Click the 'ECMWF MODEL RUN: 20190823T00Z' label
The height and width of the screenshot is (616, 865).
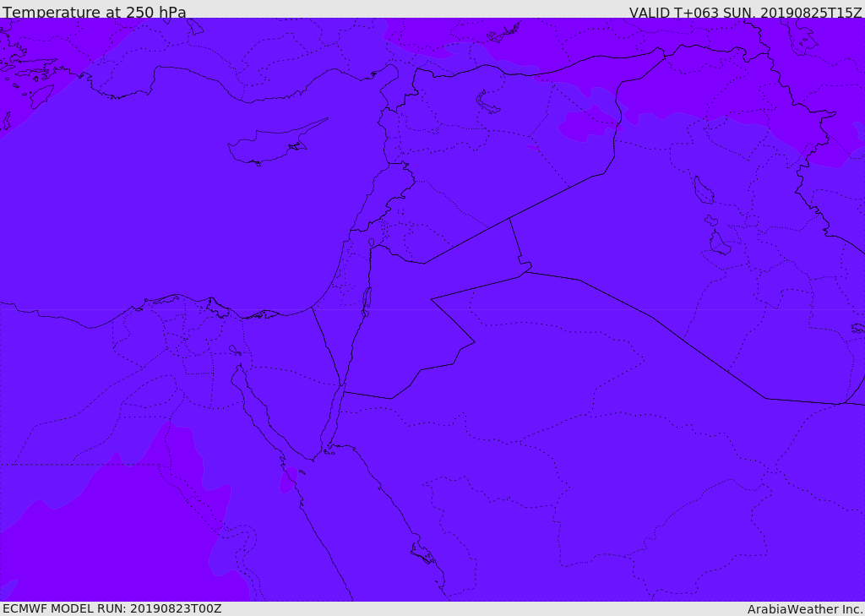(112, 609)
